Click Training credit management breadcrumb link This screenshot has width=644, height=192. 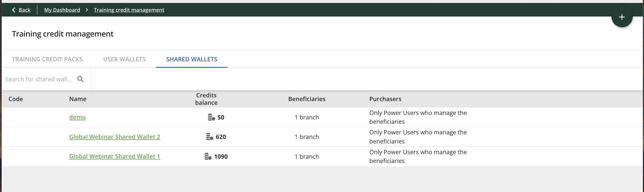(129, 10)
